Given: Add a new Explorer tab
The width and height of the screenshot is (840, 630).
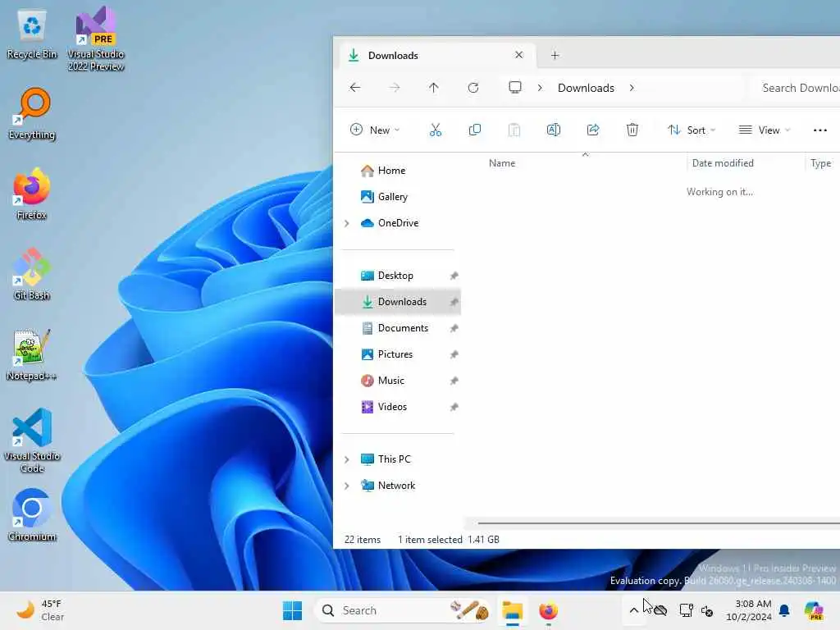Looking at the screenshot, I should point(555,55).
